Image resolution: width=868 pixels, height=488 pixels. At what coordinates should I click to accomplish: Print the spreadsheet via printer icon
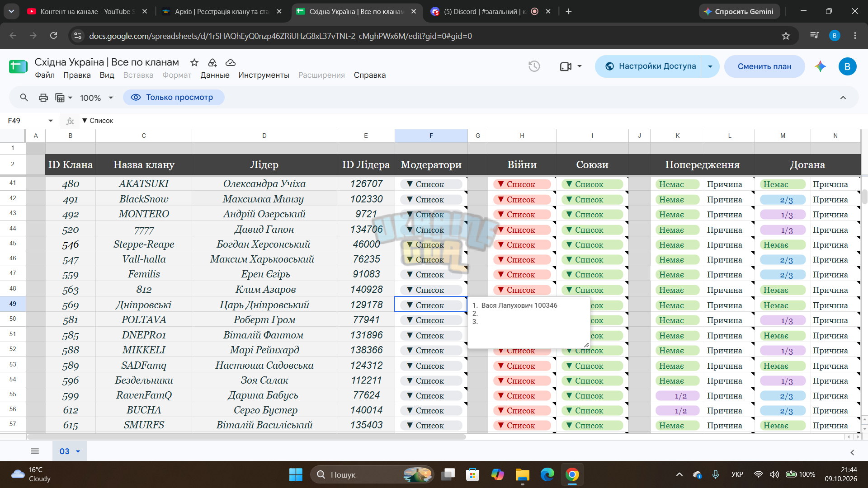click(x=43, y=98)
